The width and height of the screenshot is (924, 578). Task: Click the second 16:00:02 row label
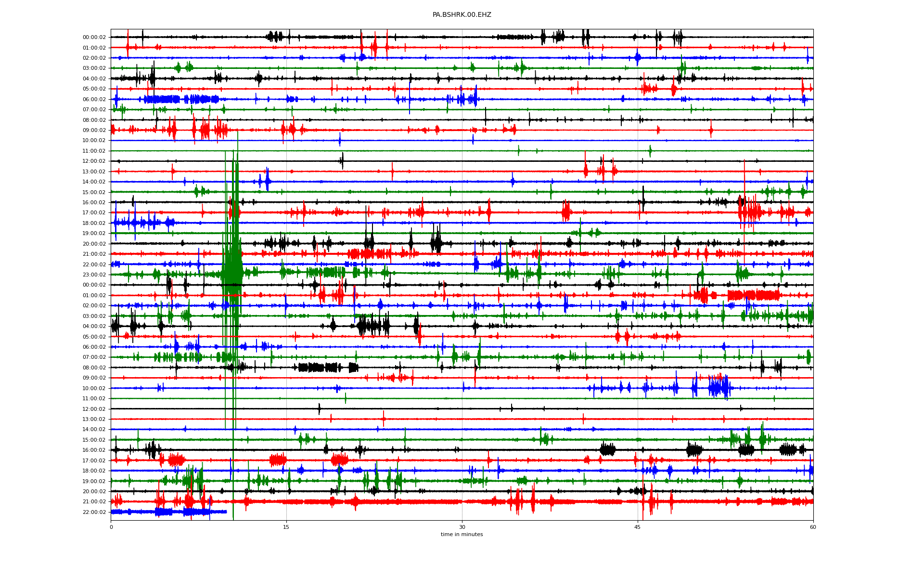click(x=94, y=450)
